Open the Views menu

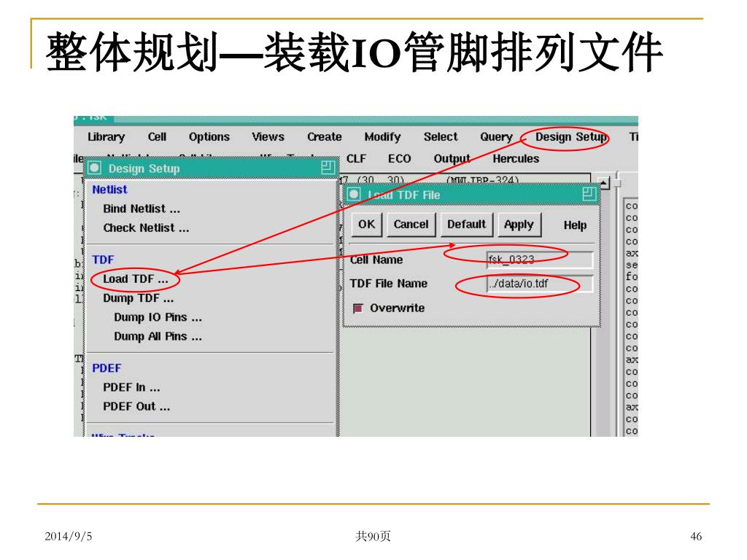coord(268,137)
